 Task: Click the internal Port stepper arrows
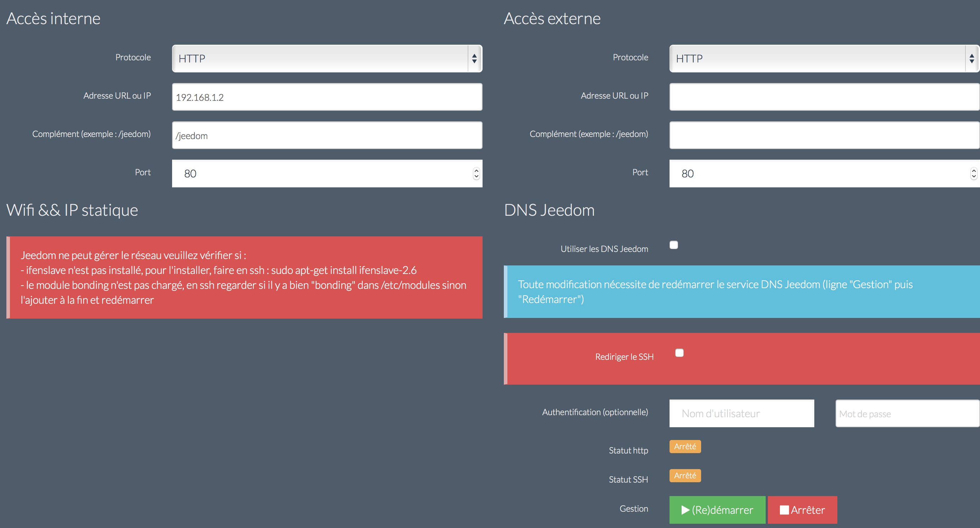click(476, 174)
